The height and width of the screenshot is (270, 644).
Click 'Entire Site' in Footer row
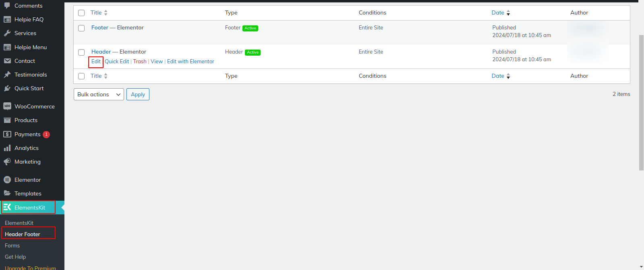(371, 27)
